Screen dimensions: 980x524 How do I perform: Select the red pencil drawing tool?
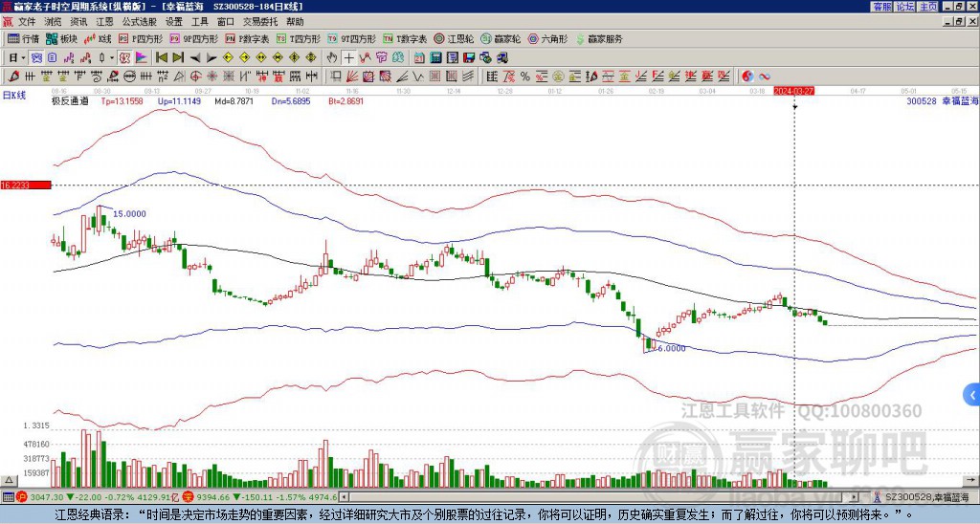(x=12, y=76)
